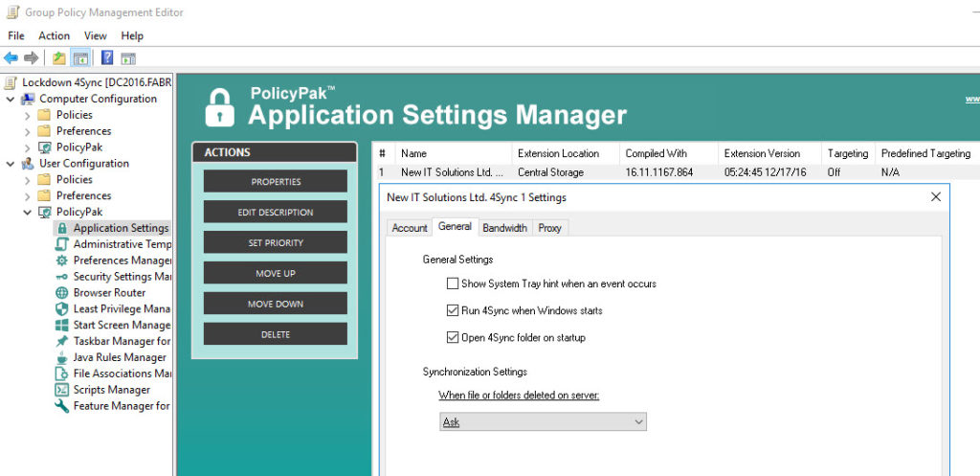This screenshot has height=476, width=980.
Task: Sort by the Targeting column header
Action: click(x=849, y=154)
